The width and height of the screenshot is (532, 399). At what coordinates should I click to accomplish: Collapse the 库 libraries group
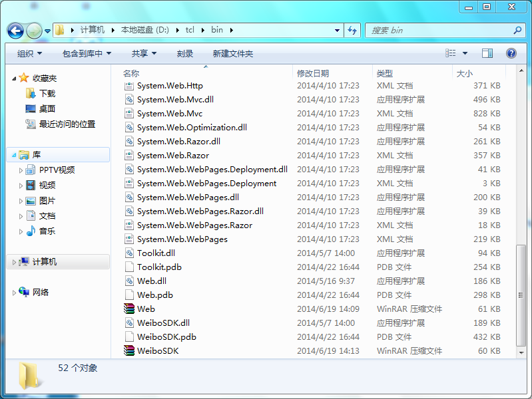(x=14, y=155)
